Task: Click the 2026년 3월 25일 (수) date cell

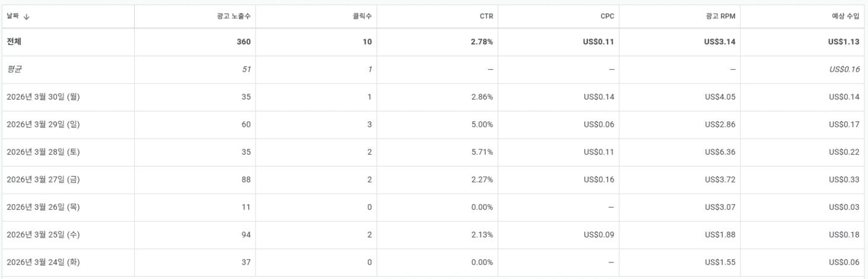Action: [x=43, y=235]
